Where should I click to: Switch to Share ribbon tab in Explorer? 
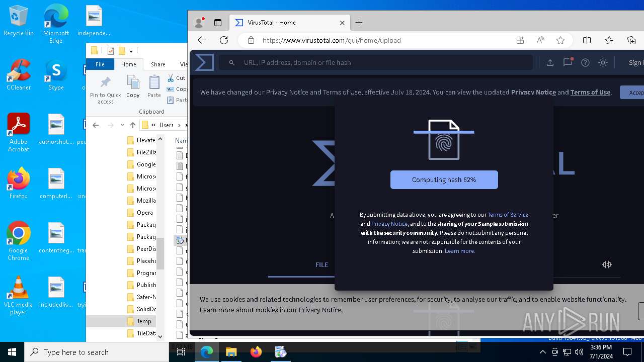point(158,64)
